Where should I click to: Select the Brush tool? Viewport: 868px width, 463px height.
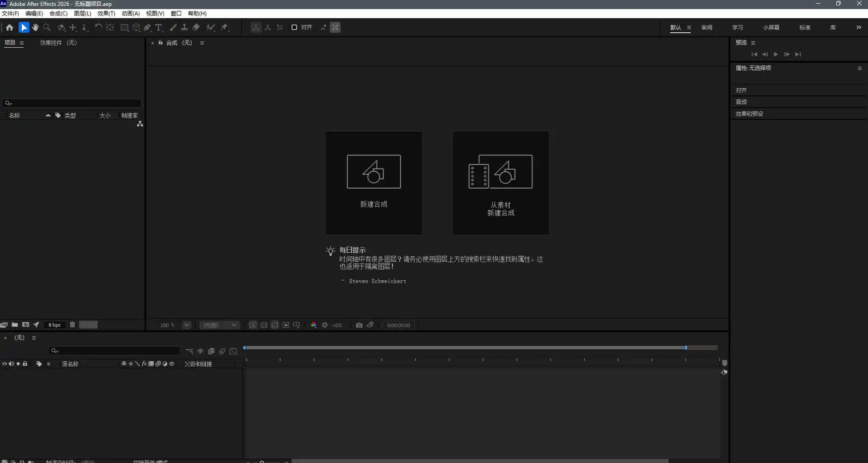(x=173, y=27)
